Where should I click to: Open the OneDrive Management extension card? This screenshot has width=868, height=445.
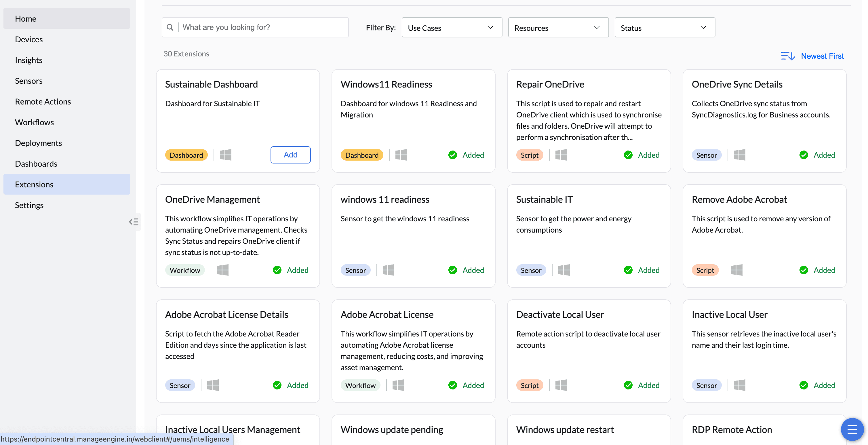[212, 199]
